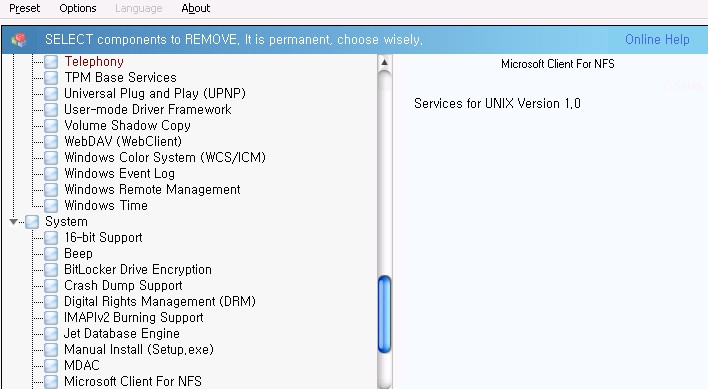This screenshot has width=708, height=389.
Task: Mark the System group checkbox
Action: pos(32,222)
